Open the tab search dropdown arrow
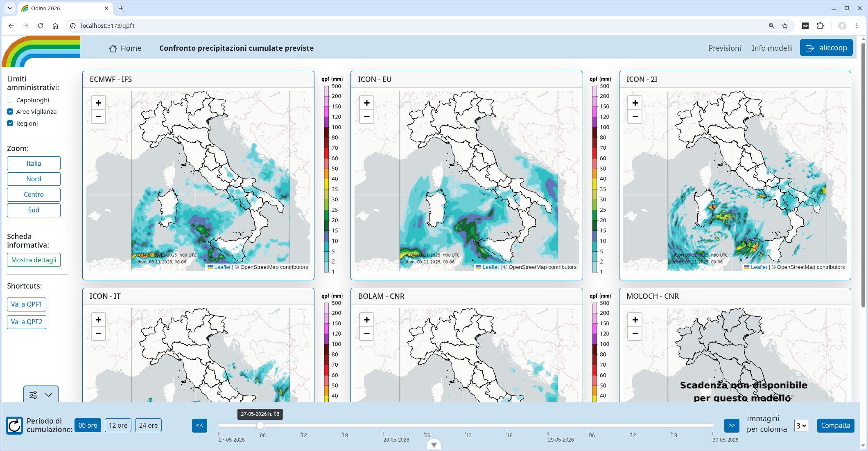The height and width of the screenshot is (451, 868). pos(10,8)
